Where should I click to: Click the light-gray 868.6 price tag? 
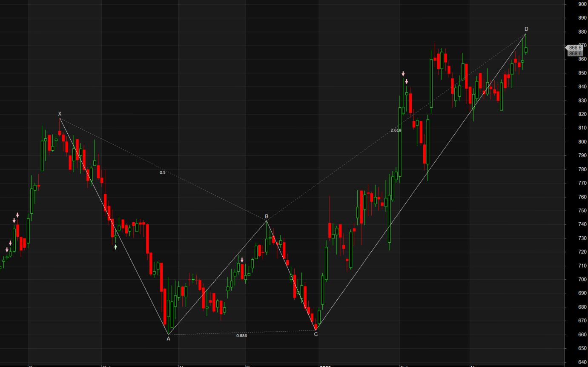(575, 48)
